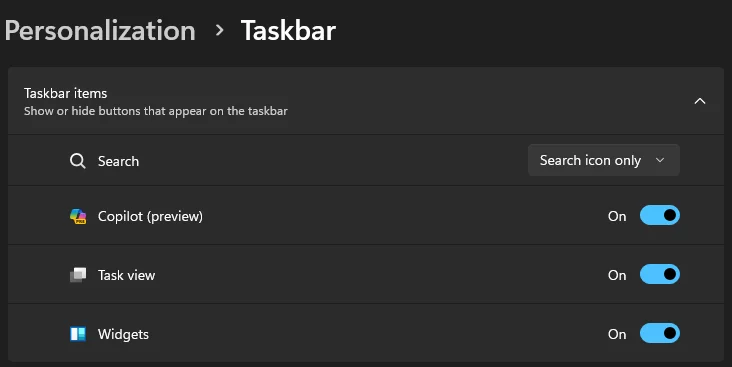Go back to Personalization via breadcrumb
This screenshot has height=367, width=732.
point(100,31)
